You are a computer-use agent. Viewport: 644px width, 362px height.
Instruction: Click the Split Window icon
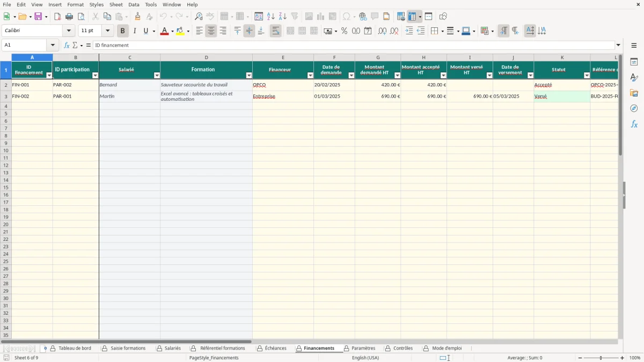pos(428,17)
